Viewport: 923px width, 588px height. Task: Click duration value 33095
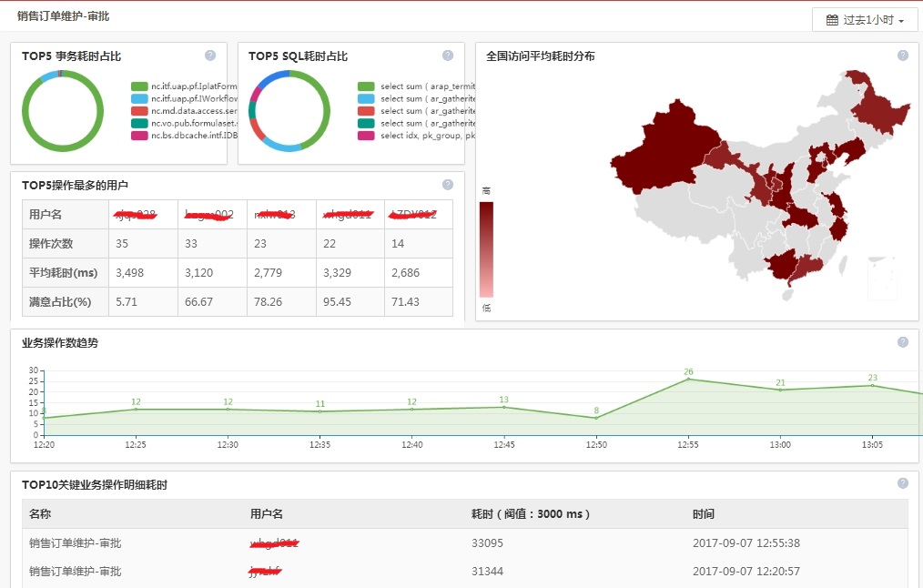pyautogui.click(x=487, y=542)
